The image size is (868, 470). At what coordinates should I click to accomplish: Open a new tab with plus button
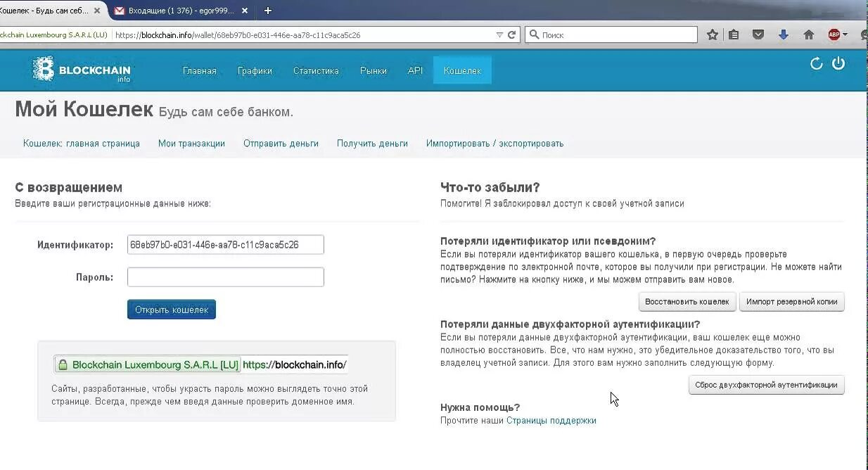(268, 11)
